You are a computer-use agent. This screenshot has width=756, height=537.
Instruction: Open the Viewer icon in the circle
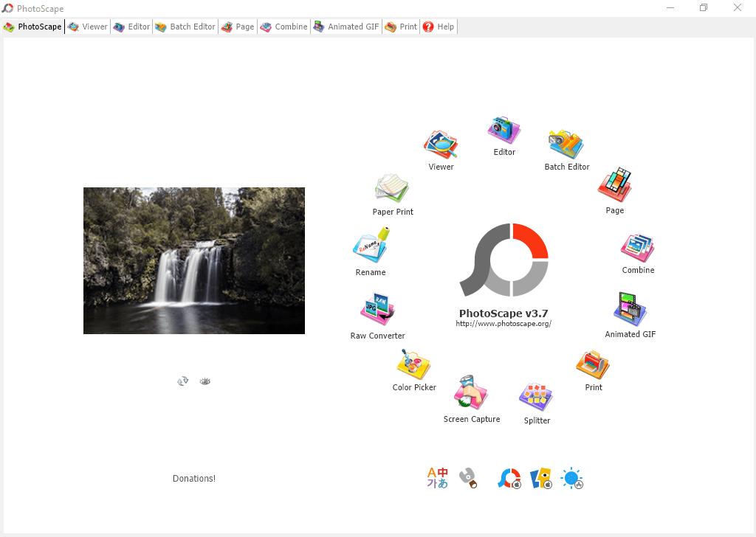click(x=441, y=145)
